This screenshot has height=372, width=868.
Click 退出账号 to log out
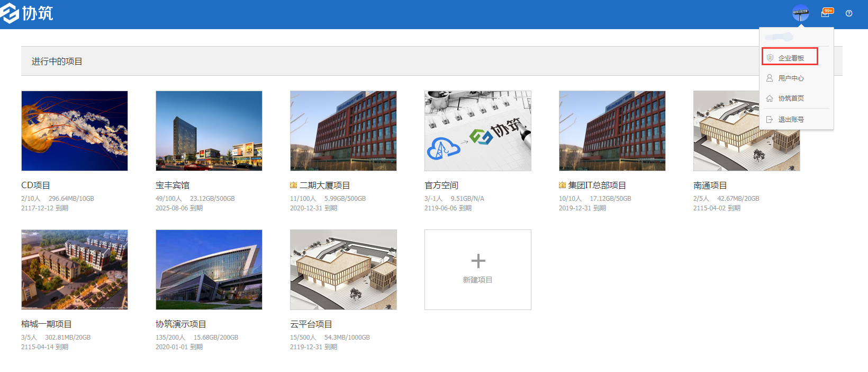tap(791, 120)
